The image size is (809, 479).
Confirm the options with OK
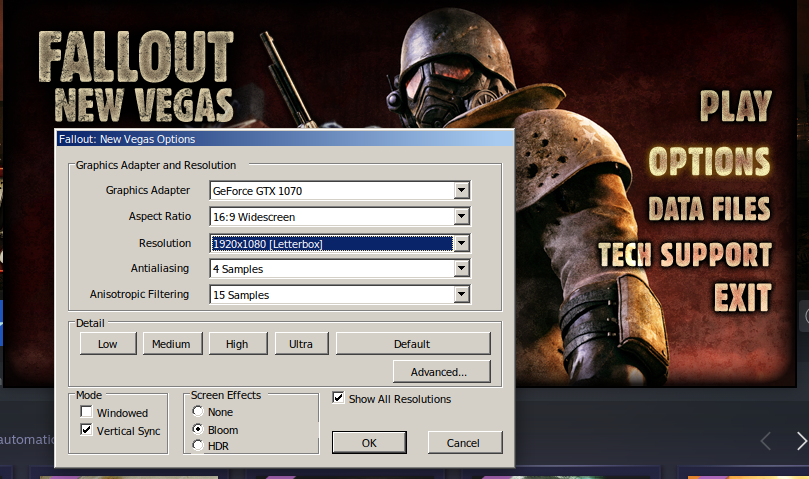click(x=369, y=442)
